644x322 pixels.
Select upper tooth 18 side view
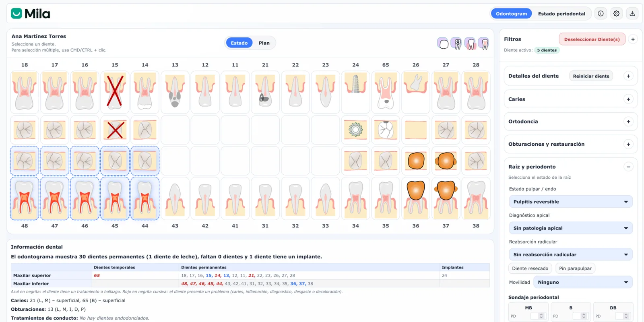25,92
